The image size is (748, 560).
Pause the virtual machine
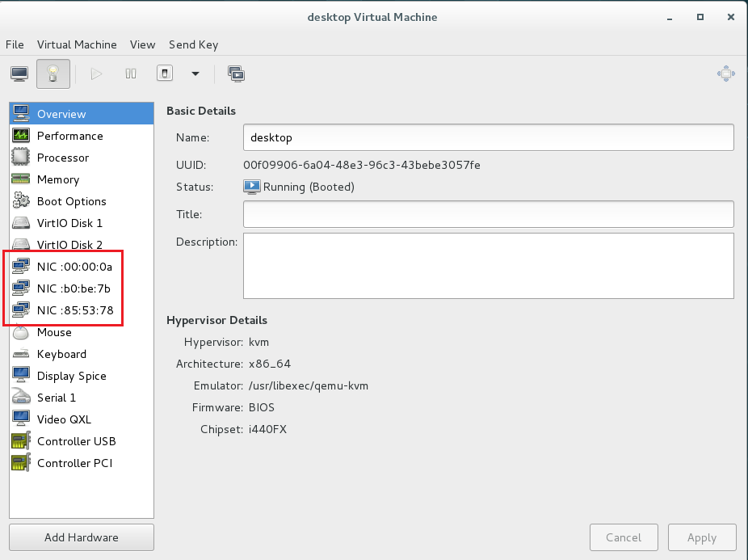coord(131,74)
